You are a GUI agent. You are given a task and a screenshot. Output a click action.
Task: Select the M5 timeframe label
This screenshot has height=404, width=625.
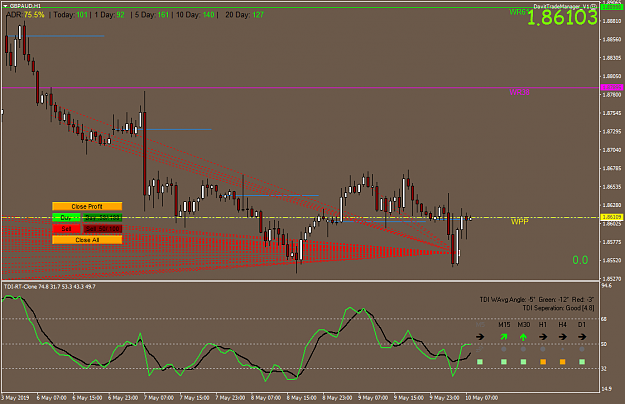[480, 325]
